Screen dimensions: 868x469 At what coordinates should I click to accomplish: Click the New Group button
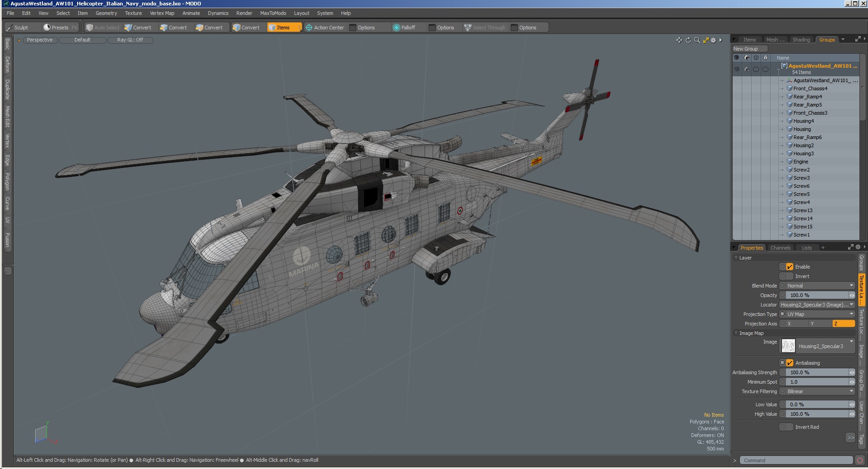tap(750, 49)
